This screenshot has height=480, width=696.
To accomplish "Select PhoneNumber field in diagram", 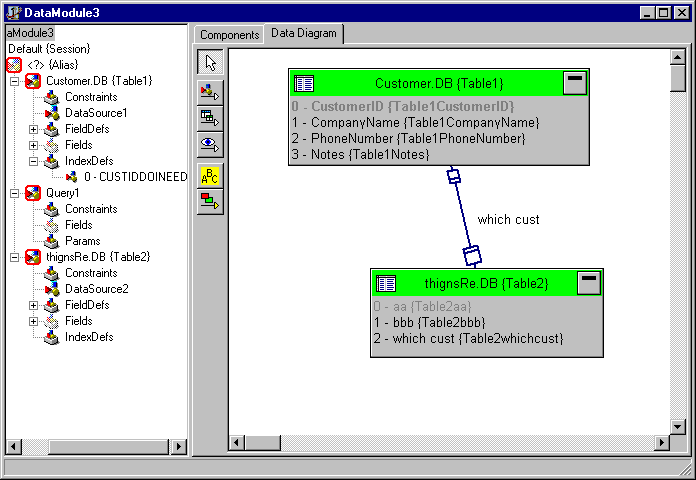I will click(408, 139).
